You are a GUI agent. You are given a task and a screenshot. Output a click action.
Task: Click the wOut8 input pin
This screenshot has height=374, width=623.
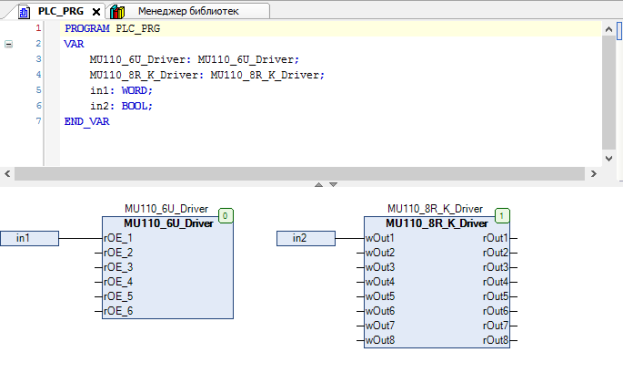(x=380, y=340)
